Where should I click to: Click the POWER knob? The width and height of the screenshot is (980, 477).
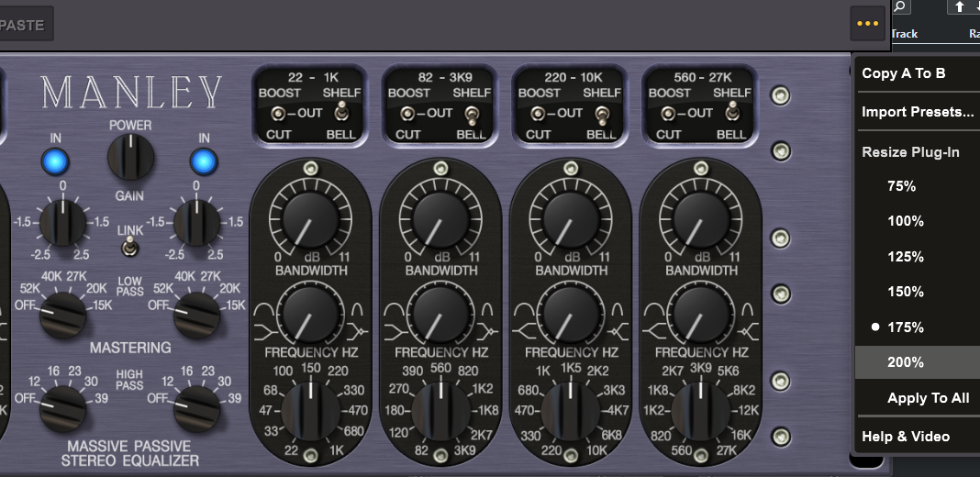[x=130, y=157]
